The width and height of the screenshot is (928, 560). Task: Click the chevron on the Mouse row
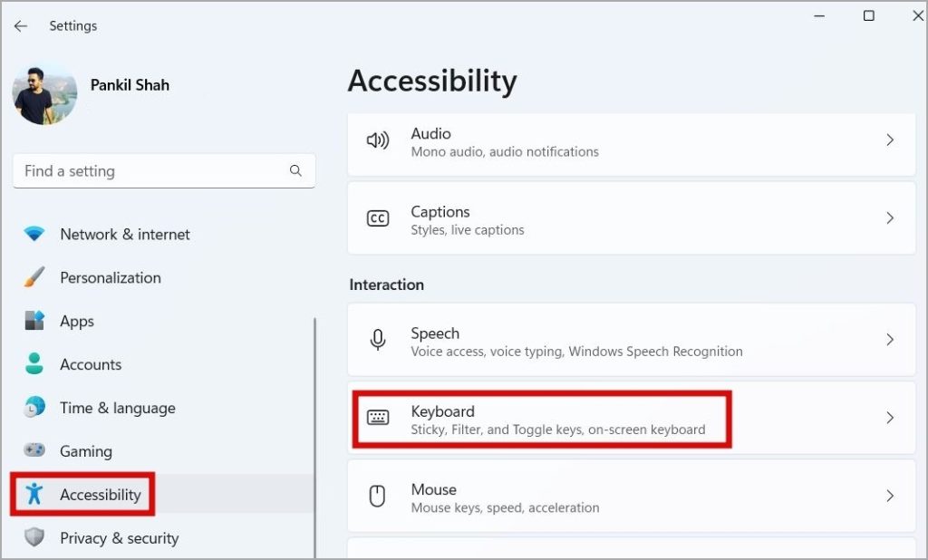[x=890, y=496]
